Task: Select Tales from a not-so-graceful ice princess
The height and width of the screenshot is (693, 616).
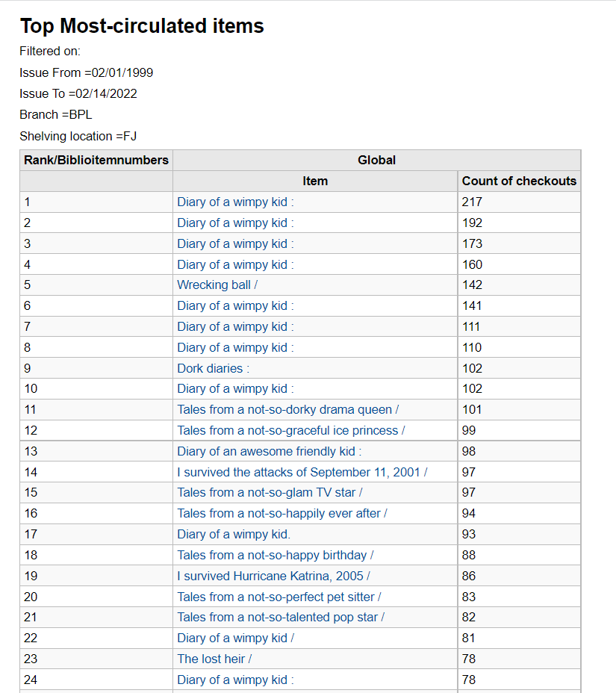Action: [x=290, y=430]
